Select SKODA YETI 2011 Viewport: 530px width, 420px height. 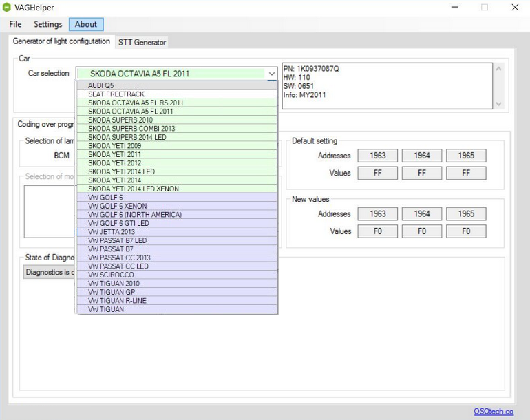click(x=177, y=154)
